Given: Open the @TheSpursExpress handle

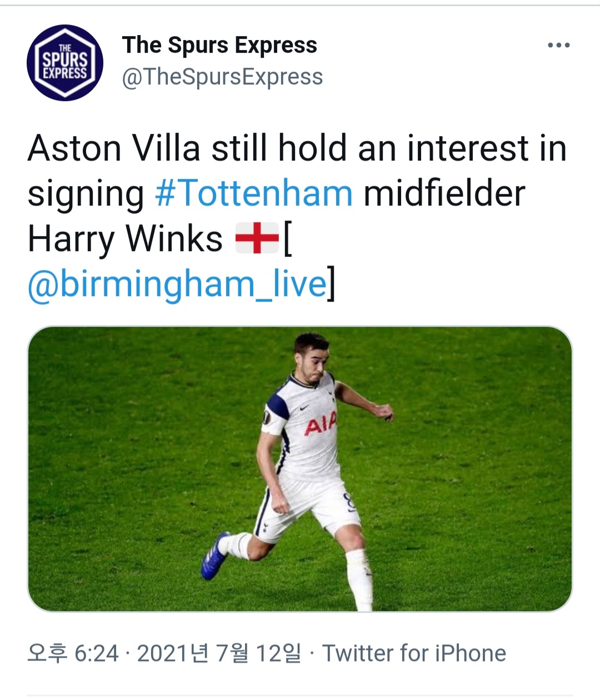Looking at the screenshot, I should click(222, 77).
